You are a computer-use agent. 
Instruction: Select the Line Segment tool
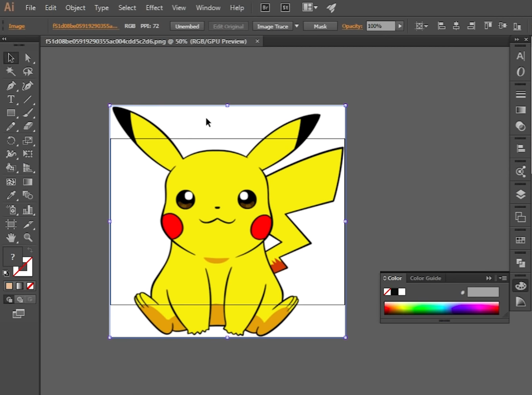coord(28,100)
